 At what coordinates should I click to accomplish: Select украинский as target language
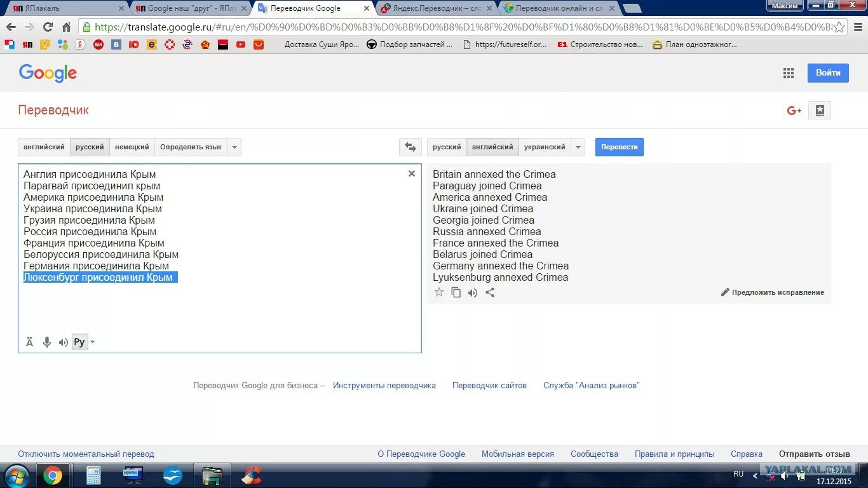click(545, 147)
